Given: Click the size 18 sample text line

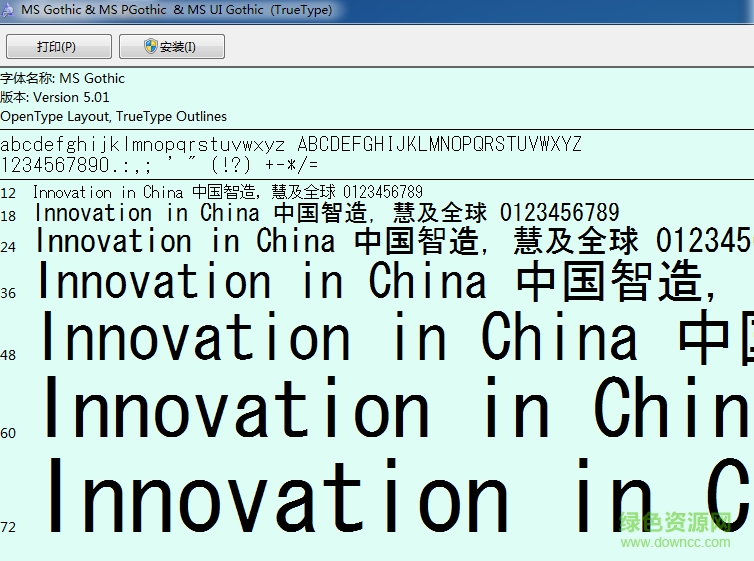Looking at the screenshot, I should point(327,213).
